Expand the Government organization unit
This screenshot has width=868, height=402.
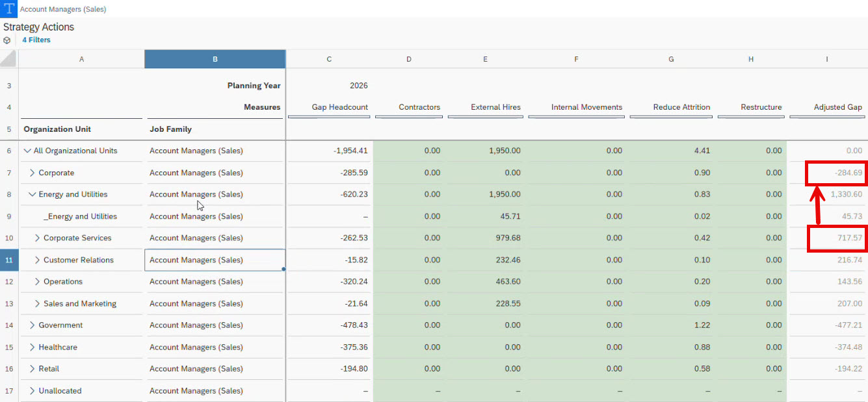[x=32, y=325]
